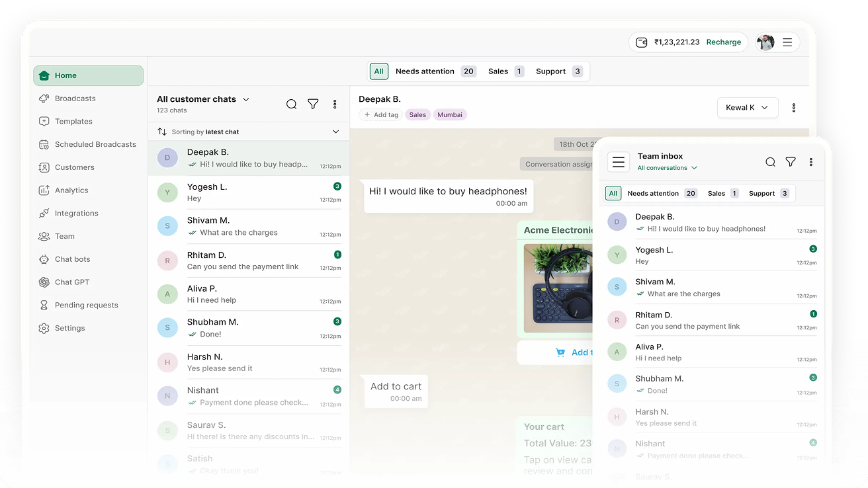Image resolution: width=868 pixels, height=488 pixels.
Task: Click the search icon in Team inbox
Action: coord(770,162)
